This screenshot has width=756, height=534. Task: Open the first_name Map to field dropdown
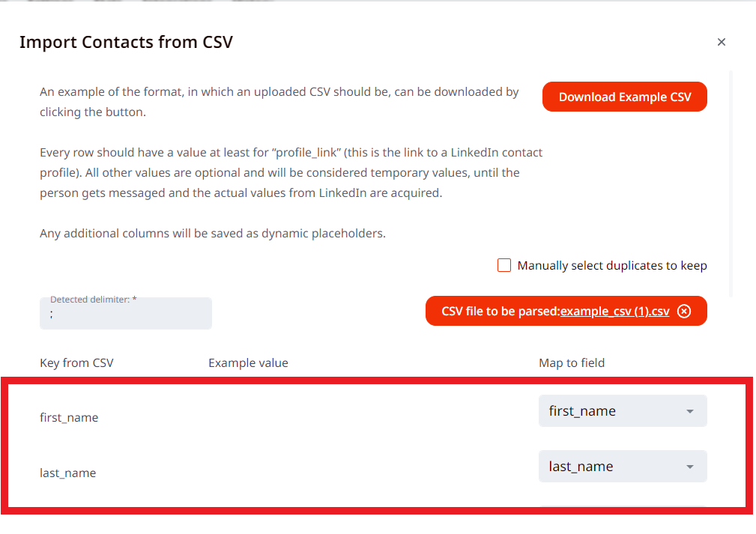[x=622, y=411]
